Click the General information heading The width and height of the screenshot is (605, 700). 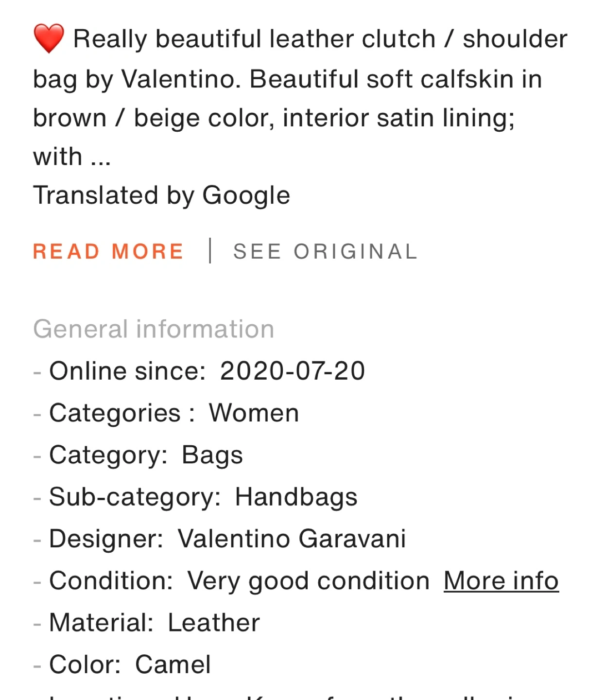click(154, 329)
